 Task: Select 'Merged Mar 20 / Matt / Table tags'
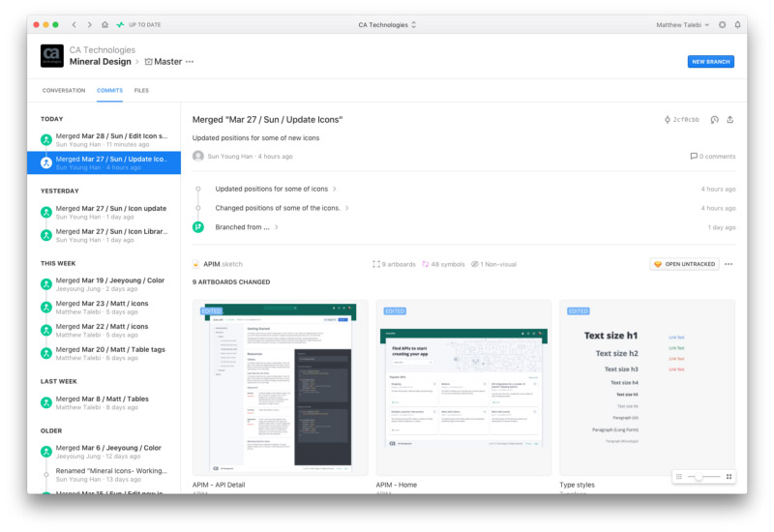(x=104, y=353)
